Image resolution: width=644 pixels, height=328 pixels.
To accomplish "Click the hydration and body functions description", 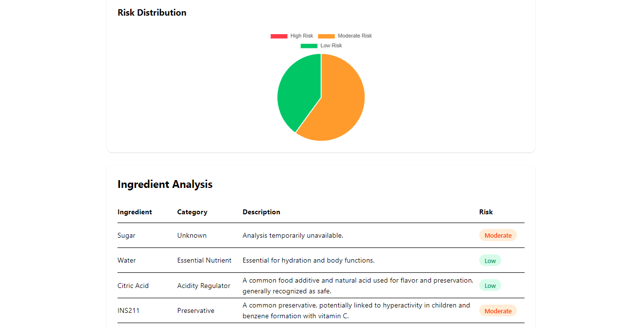I will 309,260.
